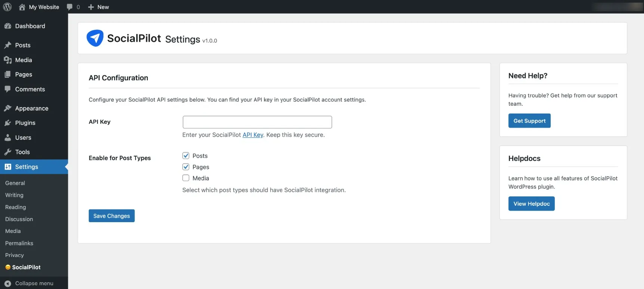The image size is (644, 289).
Task: Click the Collapse menu arrow icon
Action: point(8,283)
